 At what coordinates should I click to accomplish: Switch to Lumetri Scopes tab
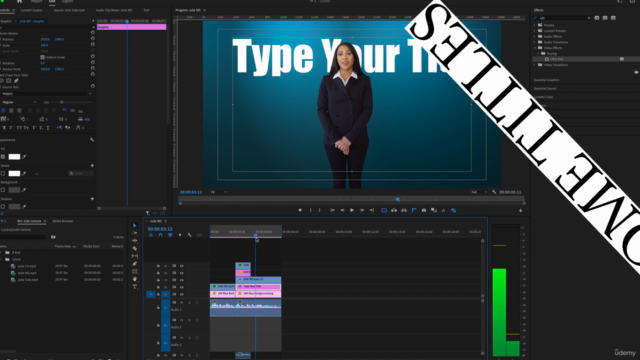coord(32,10)
